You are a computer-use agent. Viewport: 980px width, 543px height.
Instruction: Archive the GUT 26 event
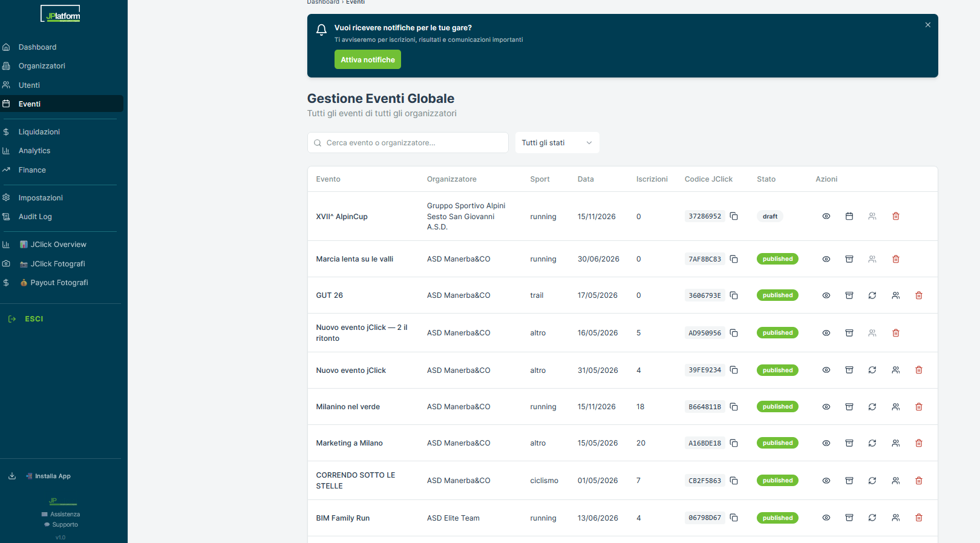tap(849, 295)
